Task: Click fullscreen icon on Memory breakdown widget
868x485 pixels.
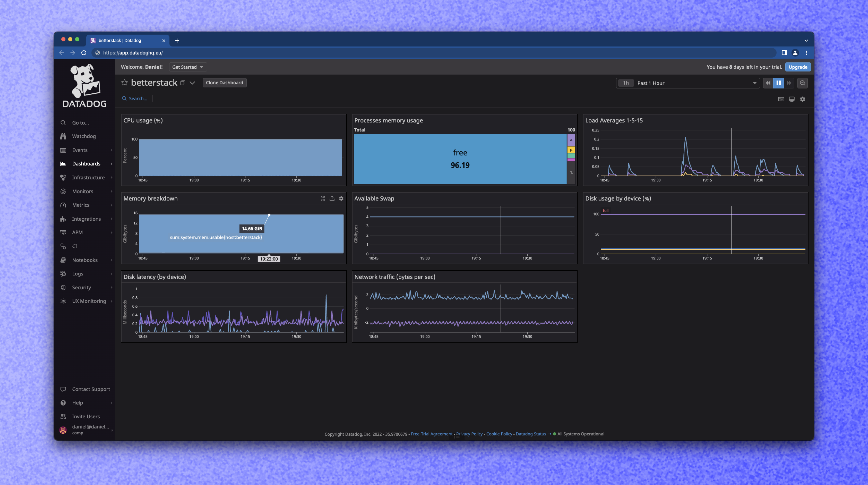Action: click(x=323, y=199)
